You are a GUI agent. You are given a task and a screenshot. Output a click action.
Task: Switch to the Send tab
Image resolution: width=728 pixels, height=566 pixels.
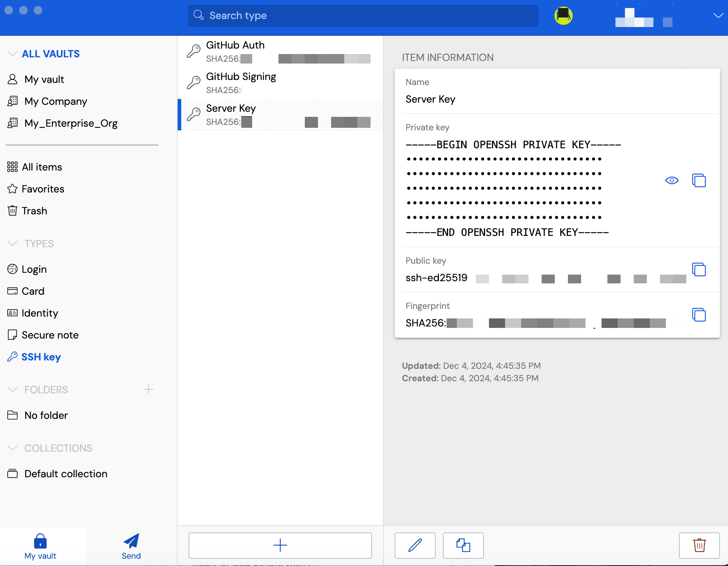click(131, 546)
